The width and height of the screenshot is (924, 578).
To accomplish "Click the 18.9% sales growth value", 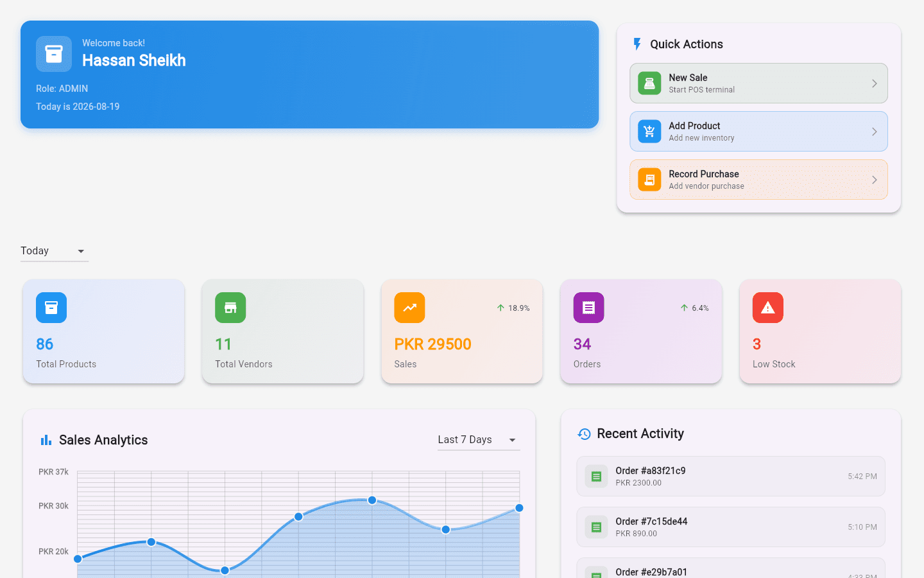I will click(519, 308).
